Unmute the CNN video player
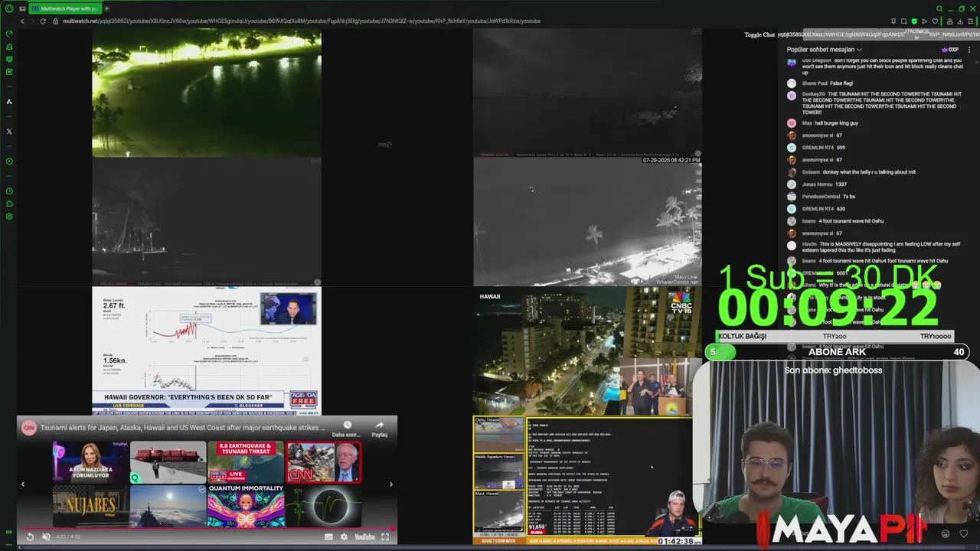 [x=46, y=536]
